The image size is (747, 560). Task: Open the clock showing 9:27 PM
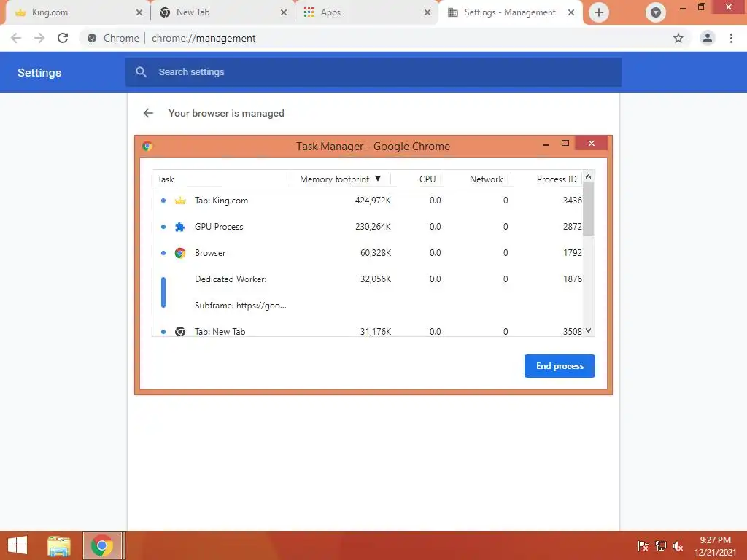click(x=715, y=545)
